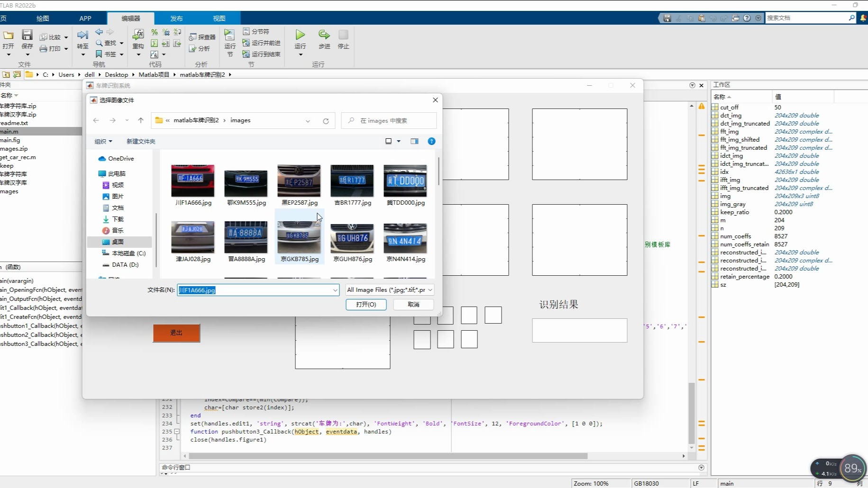
Task: Click the 转至 (Go To) toolbar icon
Action: pyautogui.click(x=82, y=35)
